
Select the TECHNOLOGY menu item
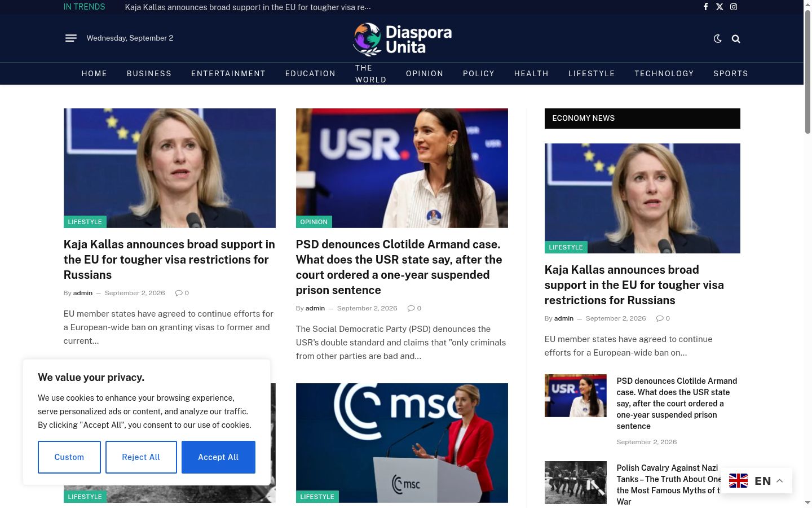(x=664, y=73)
